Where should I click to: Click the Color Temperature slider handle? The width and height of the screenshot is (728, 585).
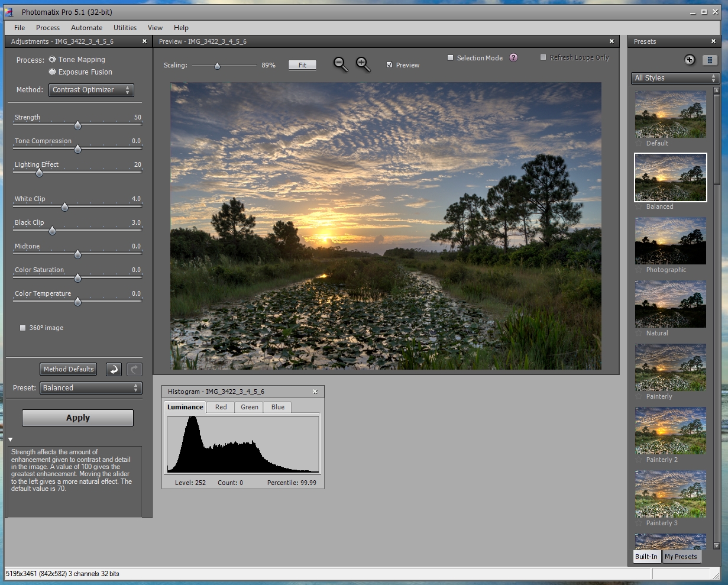[77, 302]
